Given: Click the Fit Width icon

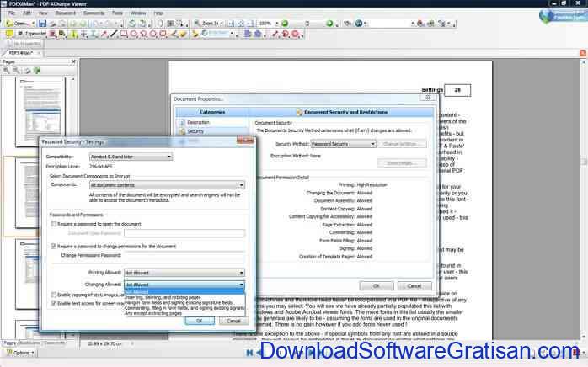Looking at the screenshot, I should pyautogui.click(x=251, y=24).
